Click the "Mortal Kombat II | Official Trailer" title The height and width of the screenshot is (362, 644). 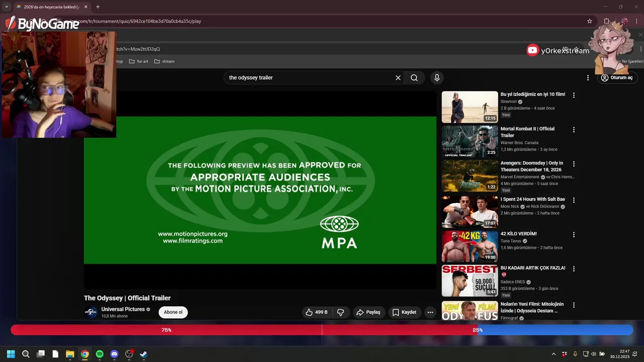[527, 132]
